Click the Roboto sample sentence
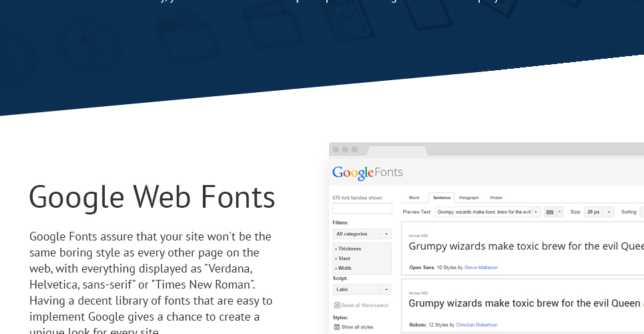Image resolution: width=644 pixels, height=334 pixels. 526,303
